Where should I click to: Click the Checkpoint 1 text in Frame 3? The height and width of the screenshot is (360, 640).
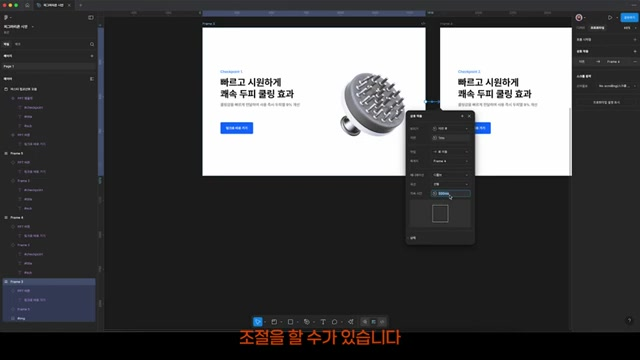(231, 72)
